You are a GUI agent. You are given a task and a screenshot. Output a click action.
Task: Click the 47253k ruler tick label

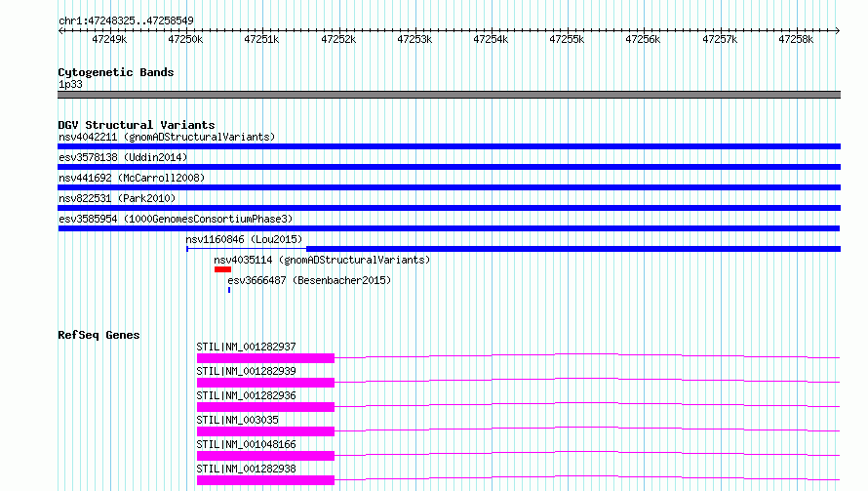point(414,39)
